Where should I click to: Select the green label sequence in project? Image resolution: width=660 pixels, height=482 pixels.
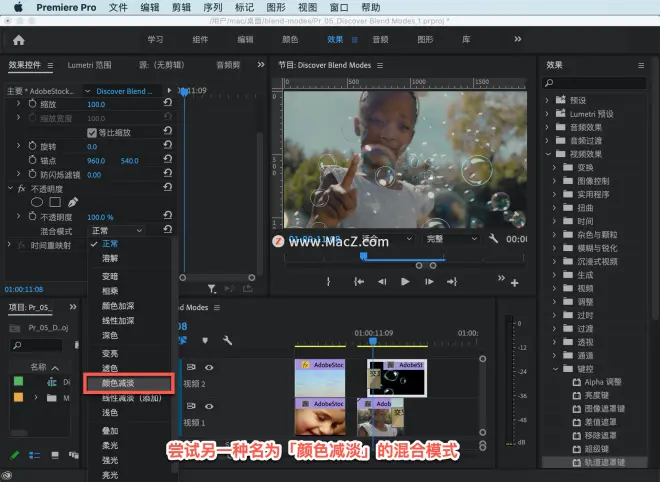point(19,381)
